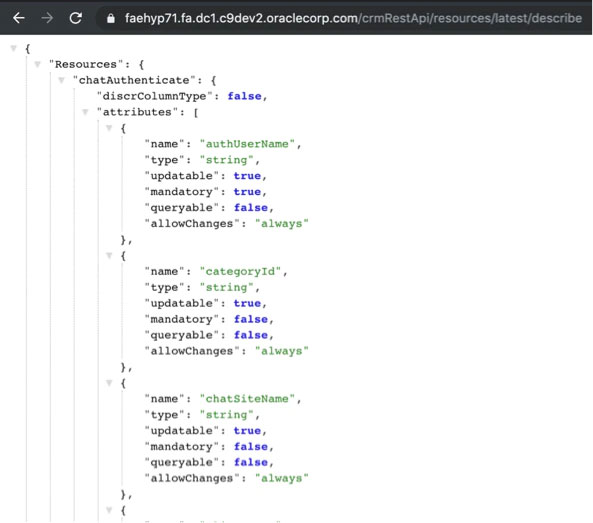593x523 pixels.
Task: Click the "discrColumnType" key
Action: [154, 96]
